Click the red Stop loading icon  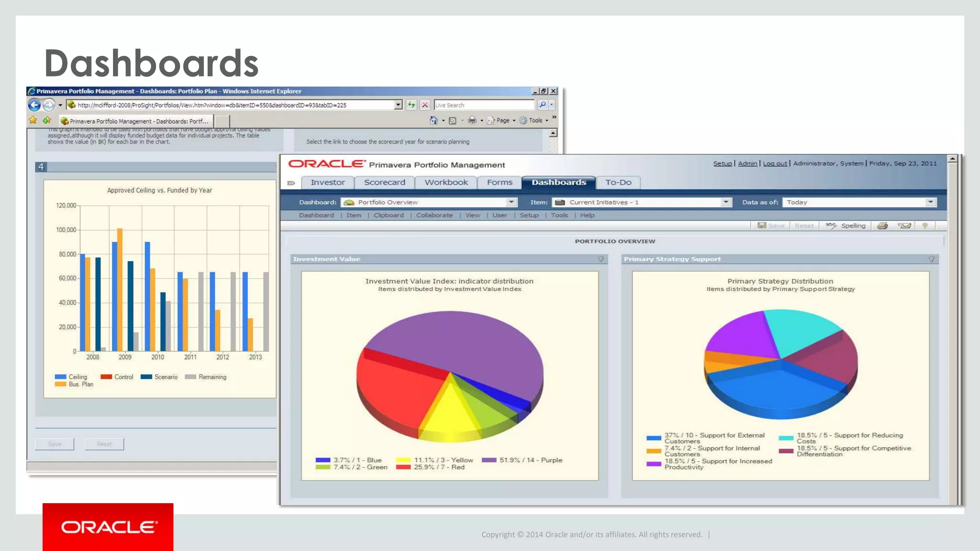[425, 105]
